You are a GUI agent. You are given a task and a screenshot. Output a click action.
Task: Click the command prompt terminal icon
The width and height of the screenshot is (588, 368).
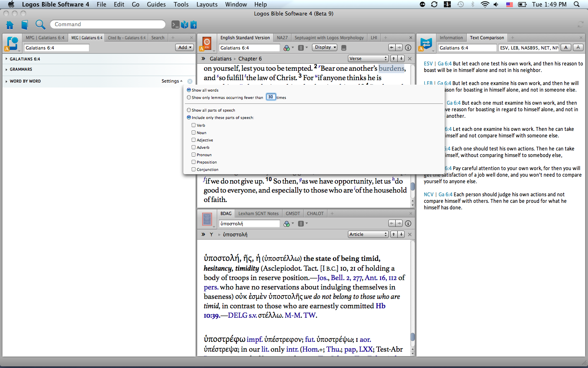pyautogui.click(x=175, y=25)
